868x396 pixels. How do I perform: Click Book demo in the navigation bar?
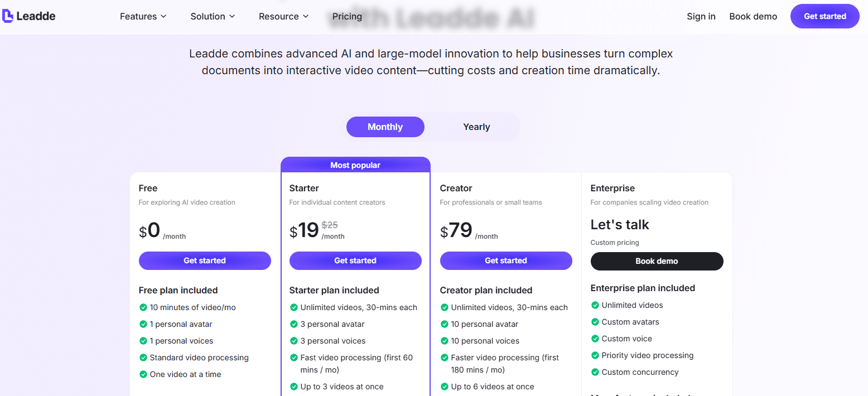(x=753, y=17)
